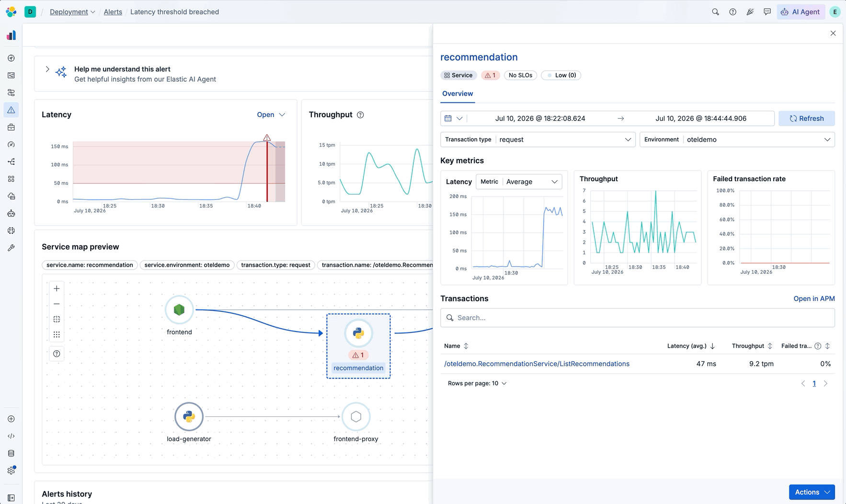Open user avatar E menu
This screenshot has height=504, width=846.
click(x=835, y=12)
